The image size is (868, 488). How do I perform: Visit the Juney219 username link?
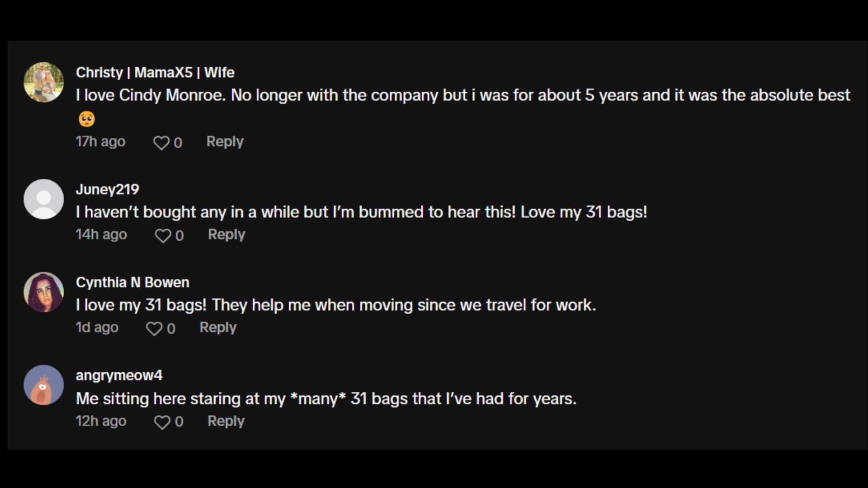107,189
